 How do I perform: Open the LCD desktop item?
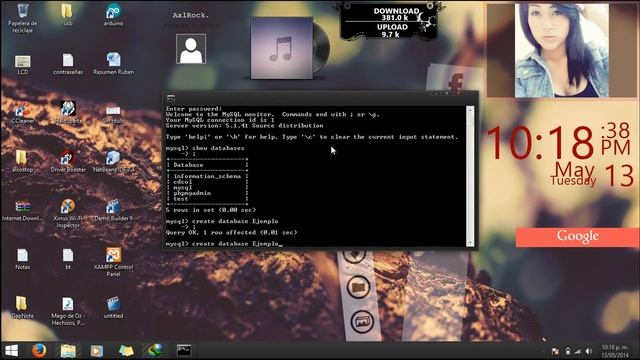coord(22,65)
